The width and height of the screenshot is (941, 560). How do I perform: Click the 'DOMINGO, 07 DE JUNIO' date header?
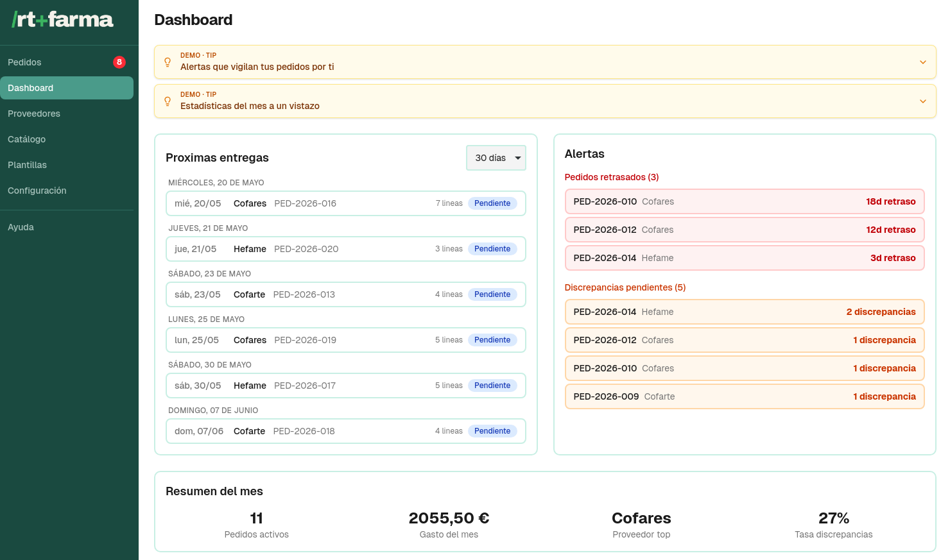pos(213,411)
